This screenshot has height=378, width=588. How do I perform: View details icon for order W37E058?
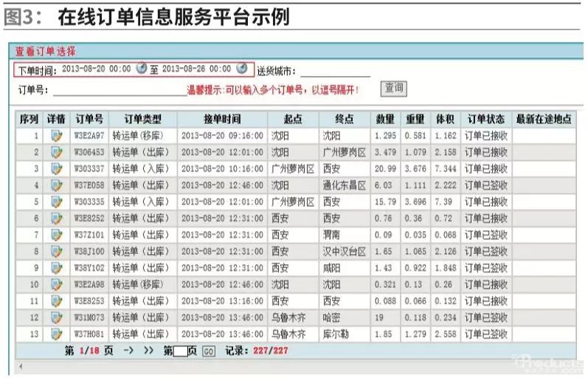pyautogui.click(x=56, y=185)
